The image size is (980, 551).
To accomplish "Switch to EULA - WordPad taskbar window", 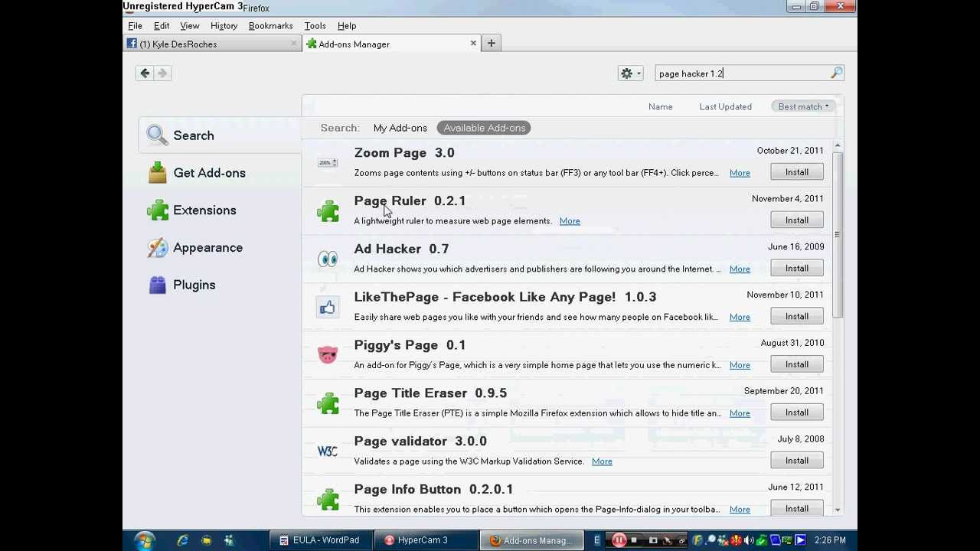I will pyautogui.click(x=322, y=540).
